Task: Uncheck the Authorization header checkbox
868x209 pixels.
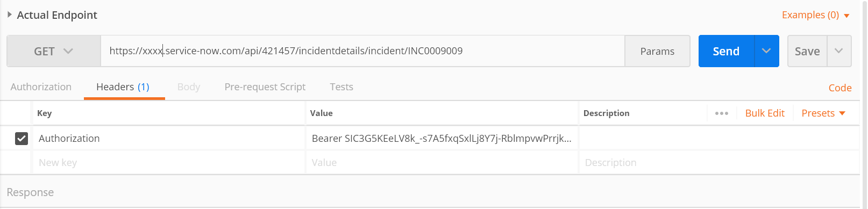Action: (x=22, y=139)
